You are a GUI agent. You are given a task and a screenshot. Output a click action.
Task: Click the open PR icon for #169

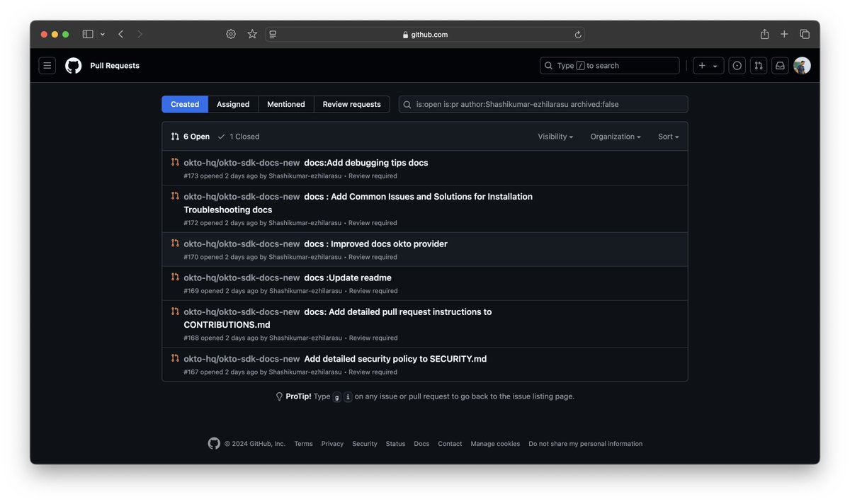[175, 277]
